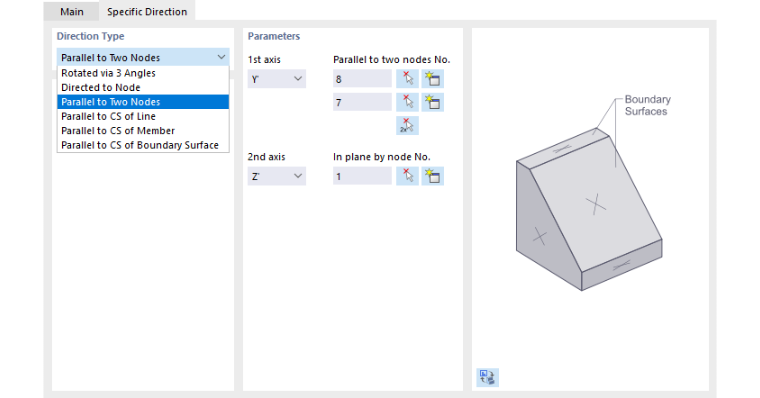Viewport: 760px width, 398px height.
Task: Click the Parameters heading
Action: pos(274,36)
